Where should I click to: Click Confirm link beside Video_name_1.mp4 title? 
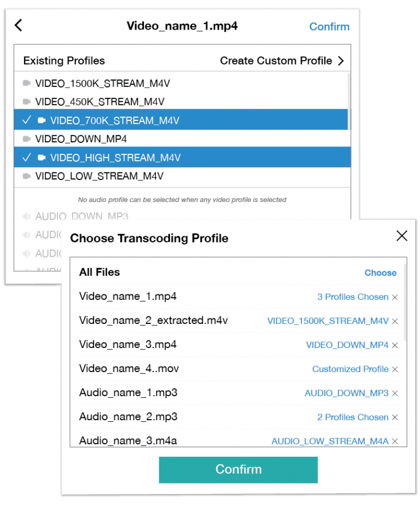(329, 26)
